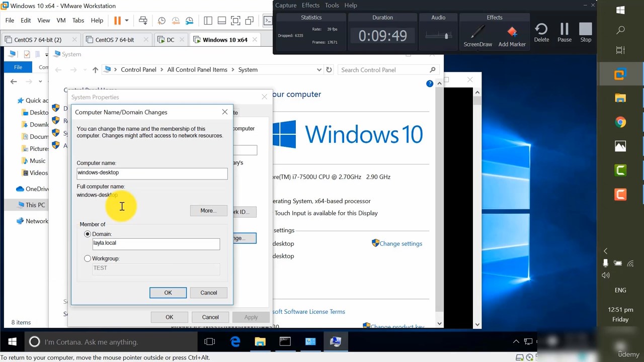Expand the address bar history dropdown
644x362 pixels.
(319, 70)
